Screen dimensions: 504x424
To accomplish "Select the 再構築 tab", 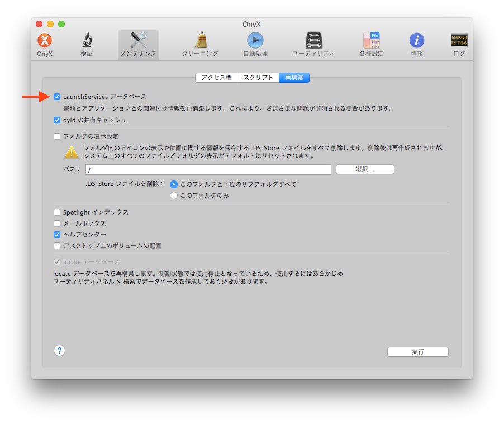I will click(294, 78).
